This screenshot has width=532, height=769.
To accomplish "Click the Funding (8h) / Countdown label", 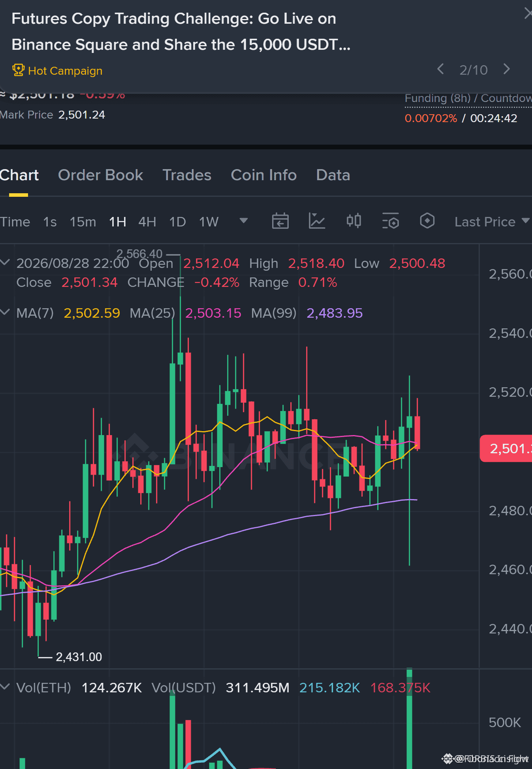I will [x=468, y=98].
